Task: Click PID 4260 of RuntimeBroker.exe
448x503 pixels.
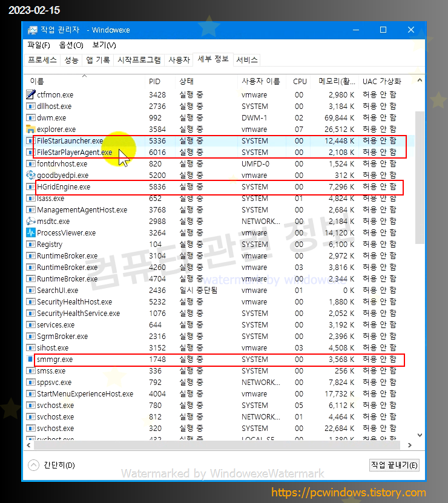Action: [x=157, y=267]
